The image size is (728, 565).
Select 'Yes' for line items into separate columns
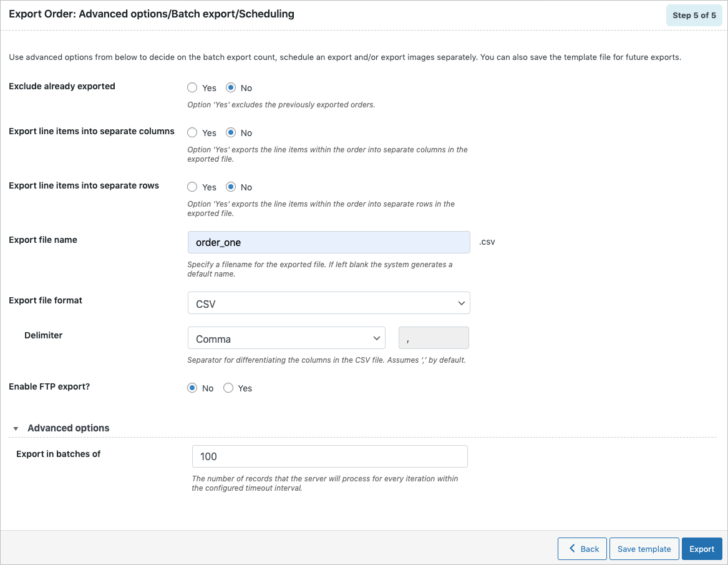click(x=192, y=132)
